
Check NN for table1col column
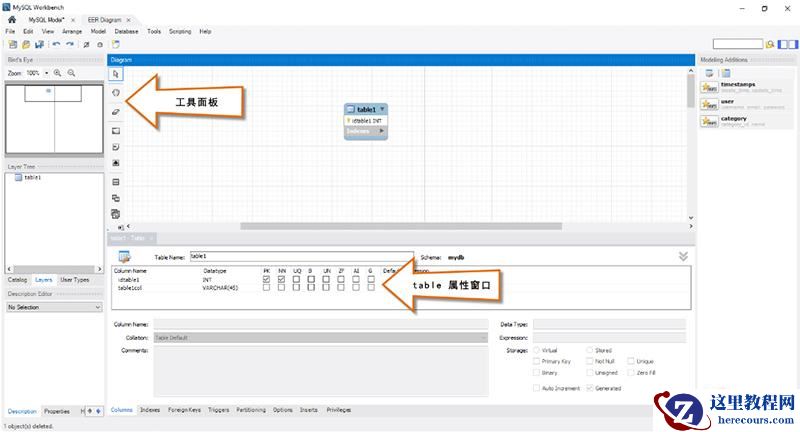pos(281,288)
